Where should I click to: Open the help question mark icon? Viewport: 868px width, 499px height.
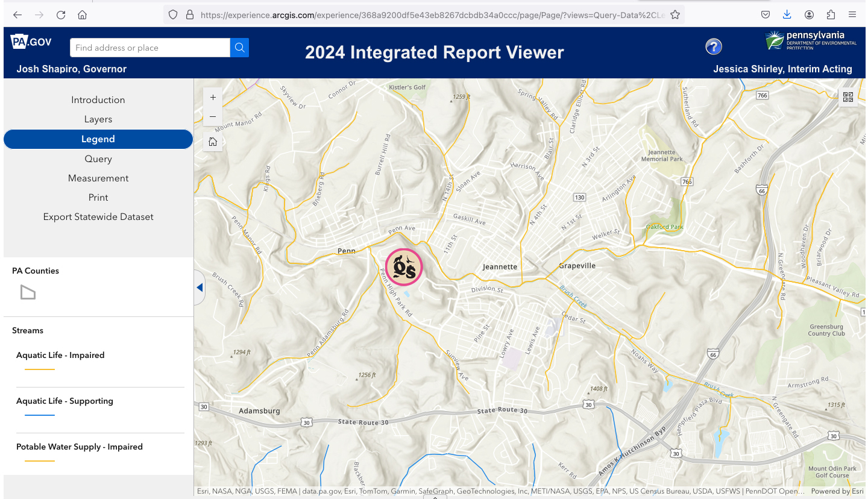point(714,46)
